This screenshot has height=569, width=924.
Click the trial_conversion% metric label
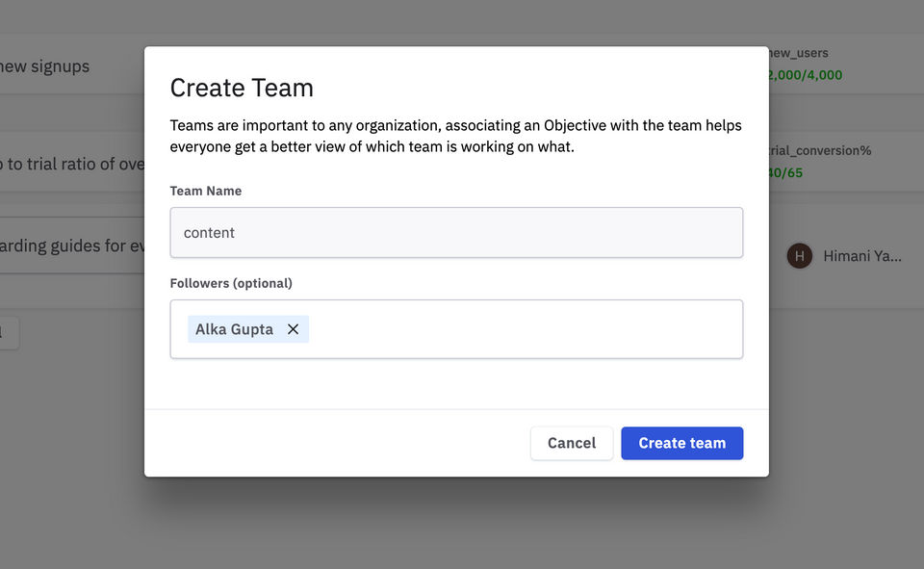(x=820, y=151)
